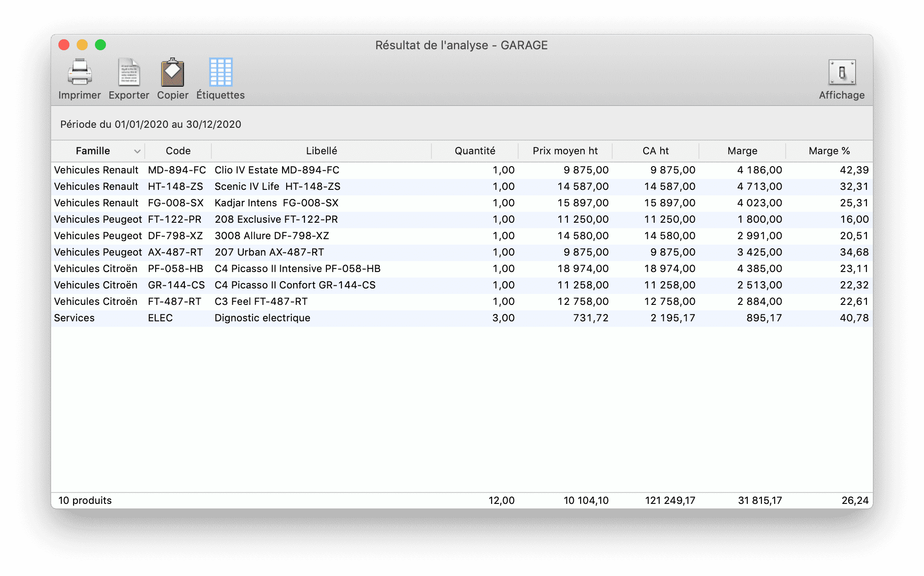
Task: Select the Clio IV Estate MD-894-FC row
Action: point(462,170)
